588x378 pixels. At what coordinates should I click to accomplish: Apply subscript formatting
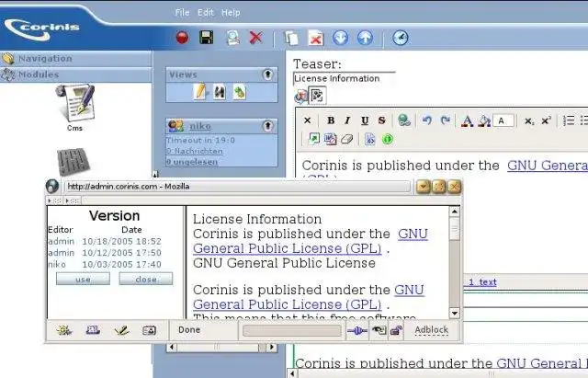click(x=529, y=120)
